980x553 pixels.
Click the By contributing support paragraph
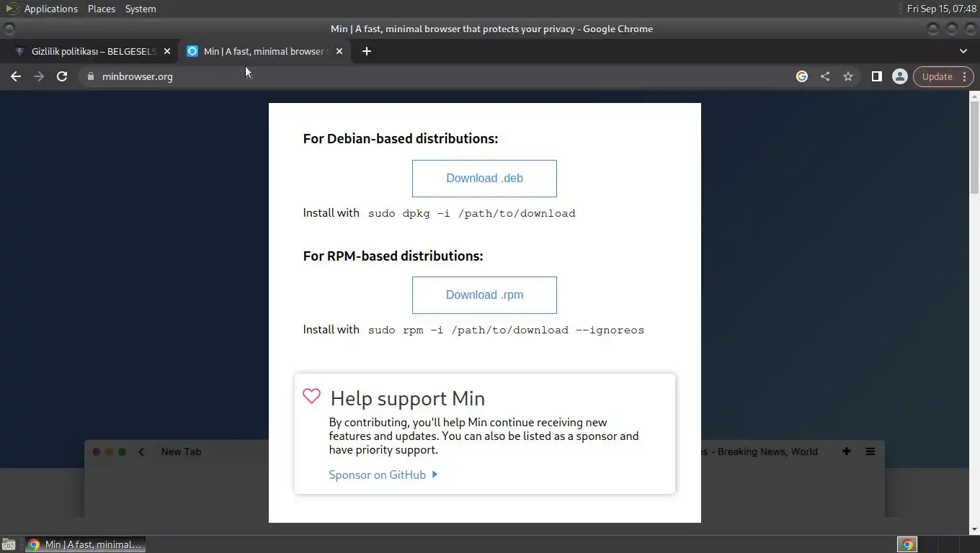click(484, 436)
